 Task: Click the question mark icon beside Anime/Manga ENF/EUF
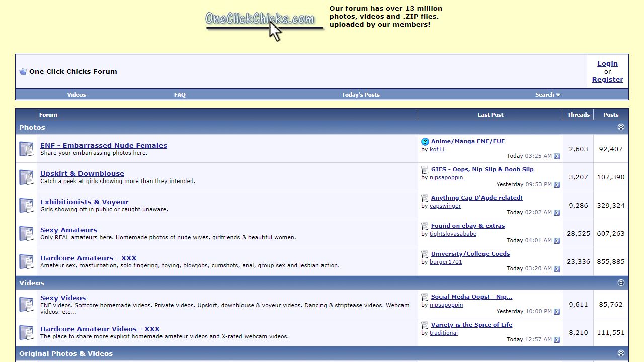[425, 142]
